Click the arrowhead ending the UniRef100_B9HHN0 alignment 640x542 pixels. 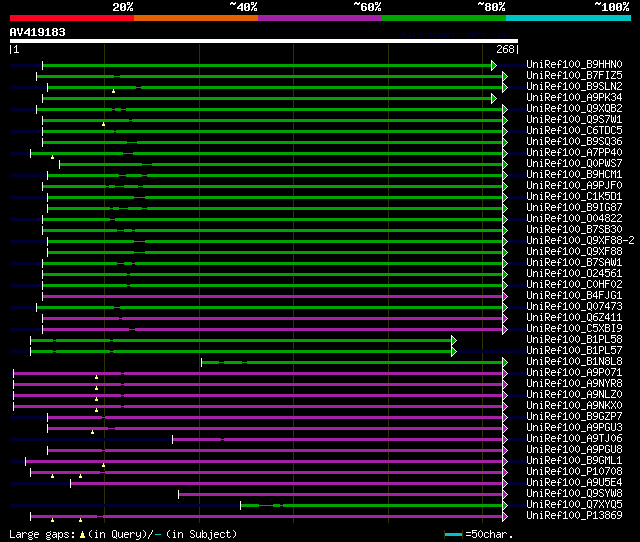tap(494, 65)
